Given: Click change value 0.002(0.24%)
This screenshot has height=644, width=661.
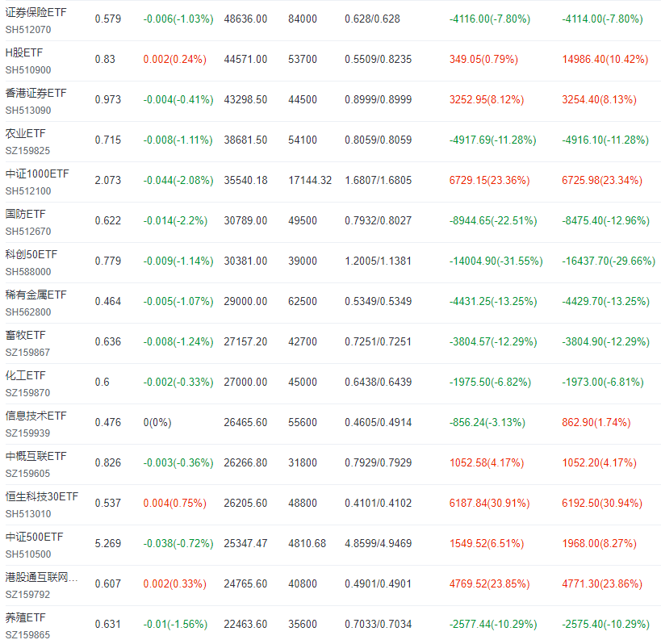Looking at the screenshot, I should [x=175, y=60].
